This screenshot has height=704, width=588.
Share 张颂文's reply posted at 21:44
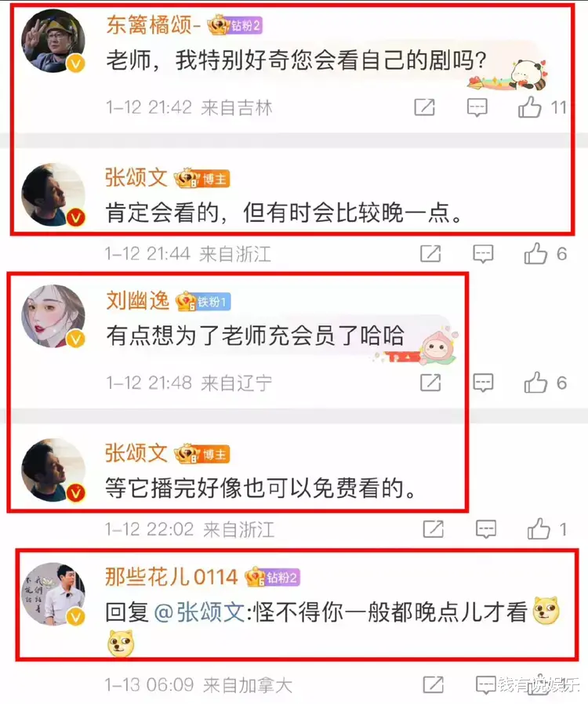click(430, 254)
